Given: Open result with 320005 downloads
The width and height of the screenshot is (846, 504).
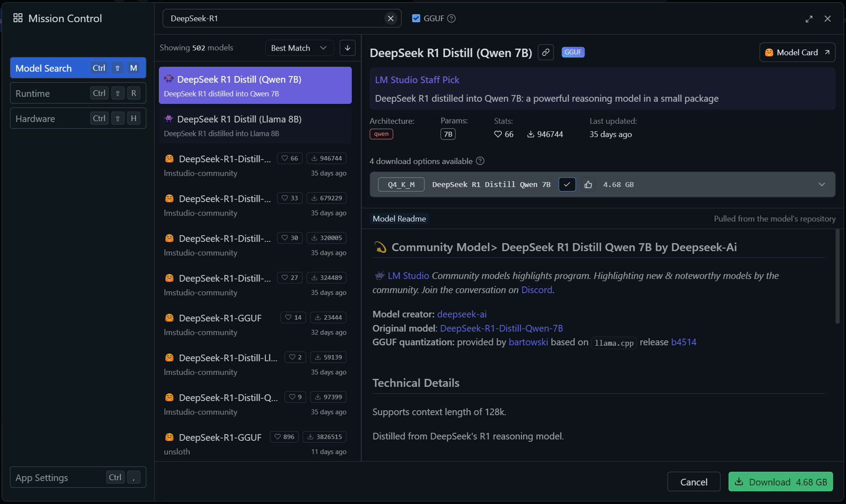Looking at the screenshot, I should (255, 244).
